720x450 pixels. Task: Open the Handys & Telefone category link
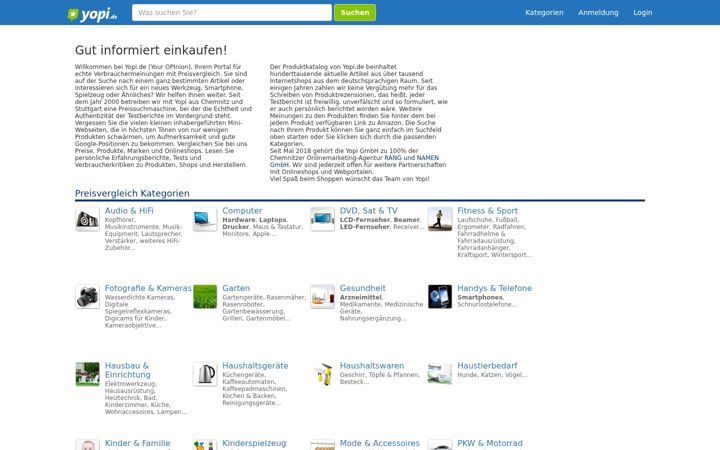click(495, 288)
